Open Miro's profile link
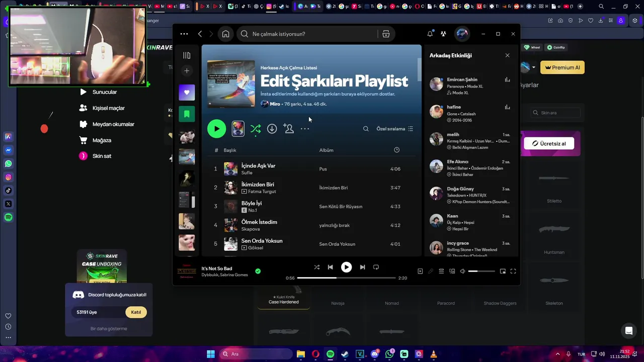 pyautogui.click(x=275, y=104)
